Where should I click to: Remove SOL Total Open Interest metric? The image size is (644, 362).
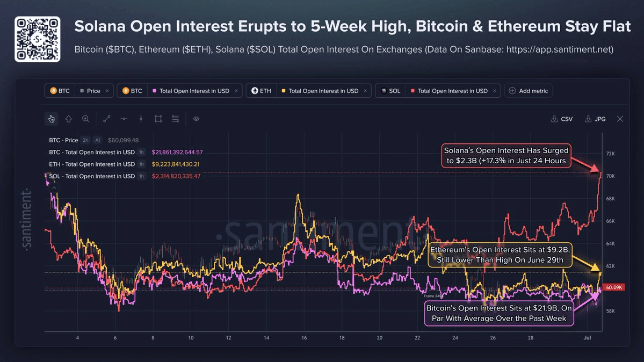click(495, 91)
